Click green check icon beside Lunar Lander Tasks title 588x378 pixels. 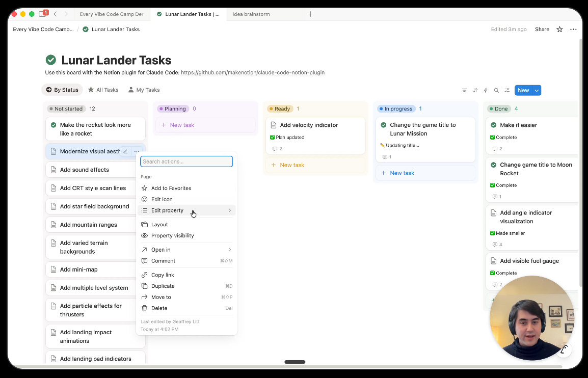(50, 60)
